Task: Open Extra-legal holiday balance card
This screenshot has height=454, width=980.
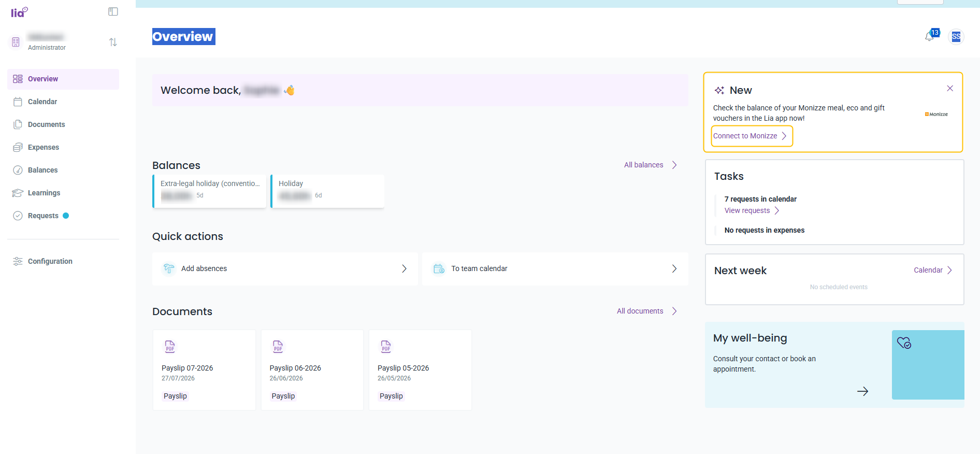Action: (x=209, y=191)
